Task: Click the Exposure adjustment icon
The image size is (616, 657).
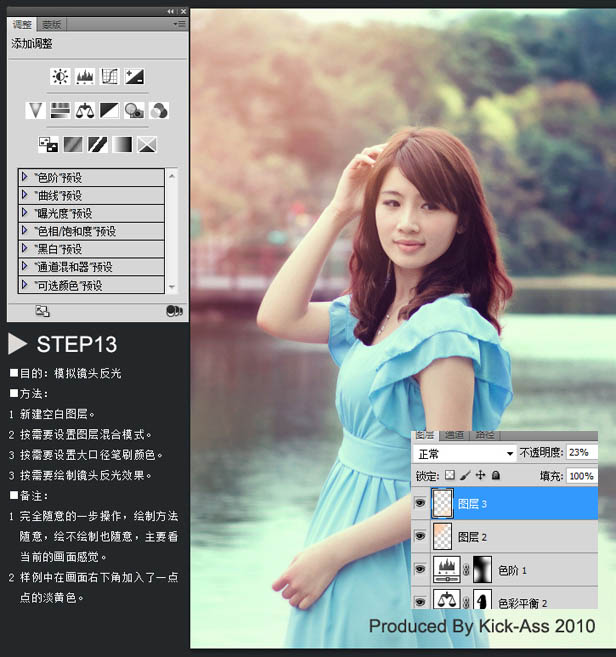Action: (133, 76)
